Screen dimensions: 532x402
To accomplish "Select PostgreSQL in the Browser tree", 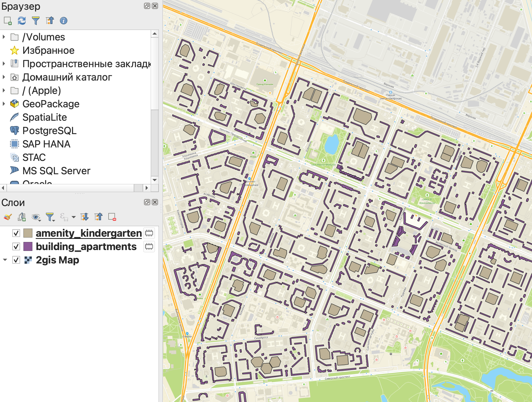I will 49,130.
